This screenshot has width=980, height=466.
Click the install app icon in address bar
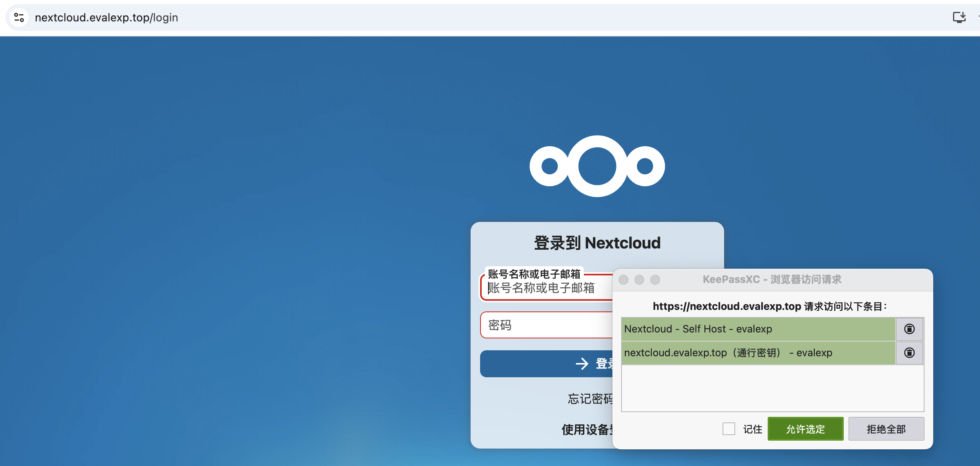pos(959,17)
